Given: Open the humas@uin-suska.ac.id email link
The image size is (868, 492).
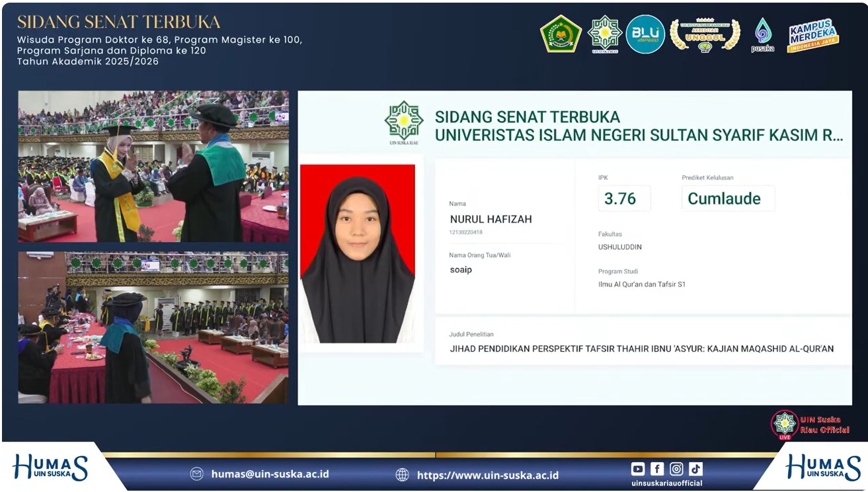Looking at the screenshot, I should click(x=270, y=474).
